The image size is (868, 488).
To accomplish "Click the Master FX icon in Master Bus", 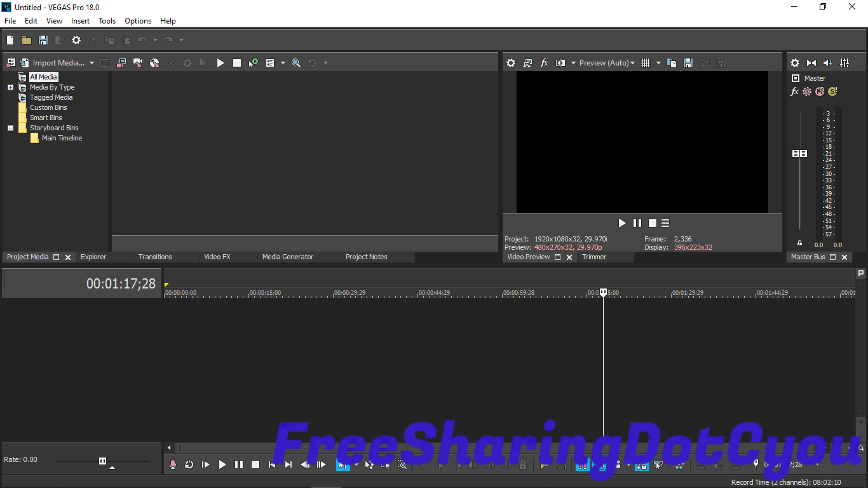I will [x=794, y=91].
